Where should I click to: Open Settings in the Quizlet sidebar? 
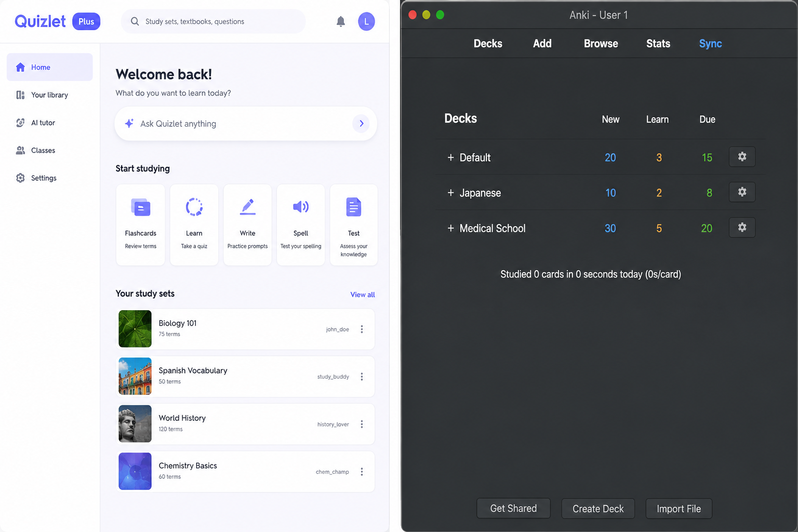[x=50, y=178]
